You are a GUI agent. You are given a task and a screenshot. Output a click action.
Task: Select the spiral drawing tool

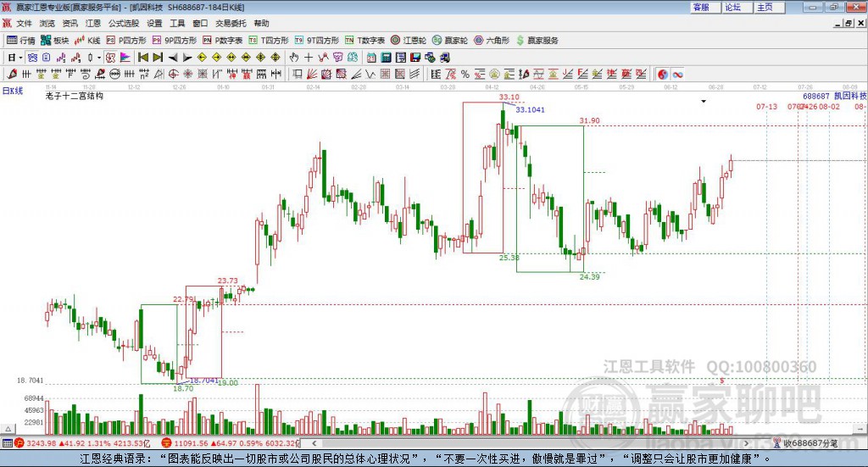86,74
